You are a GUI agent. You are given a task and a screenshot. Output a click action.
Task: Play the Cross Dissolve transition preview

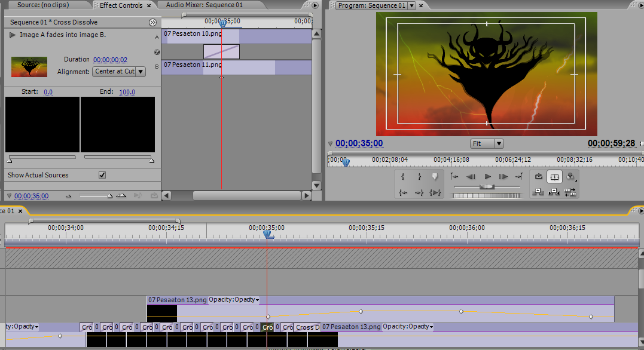13,35
